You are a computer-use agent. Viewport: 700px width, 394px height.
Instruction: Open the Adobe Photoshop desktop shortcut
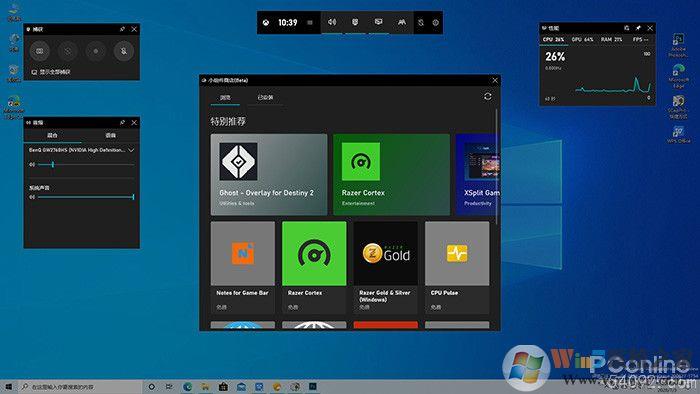pos(678,45)
